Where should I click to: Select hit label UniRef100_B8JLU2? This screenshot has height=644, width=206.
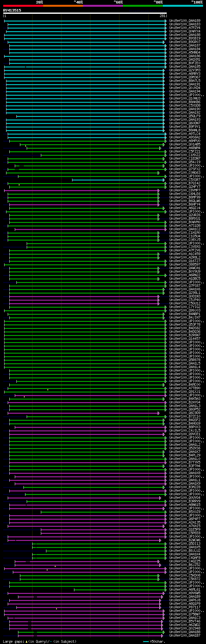click(x=185, y=551)
